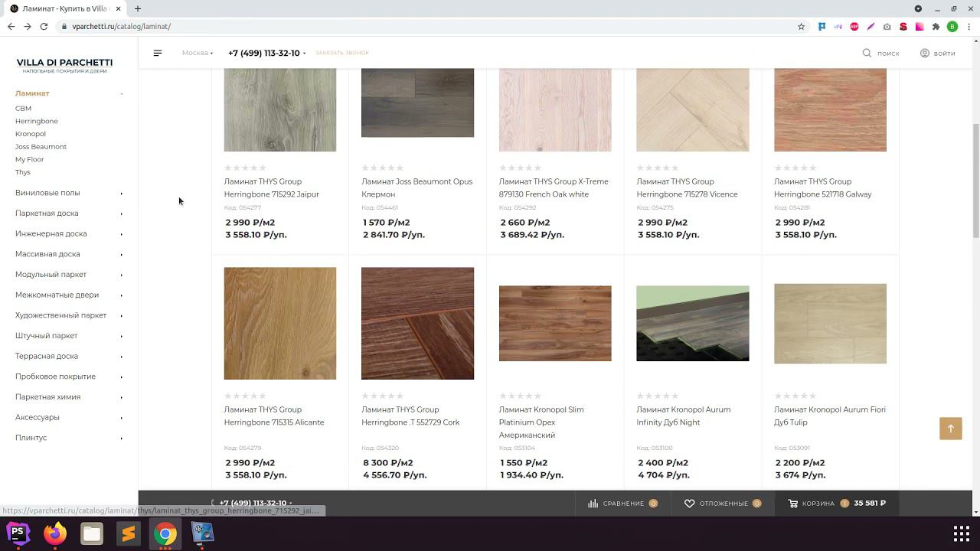Click the Поиск search label
The image size is (980, 551).
888,54
